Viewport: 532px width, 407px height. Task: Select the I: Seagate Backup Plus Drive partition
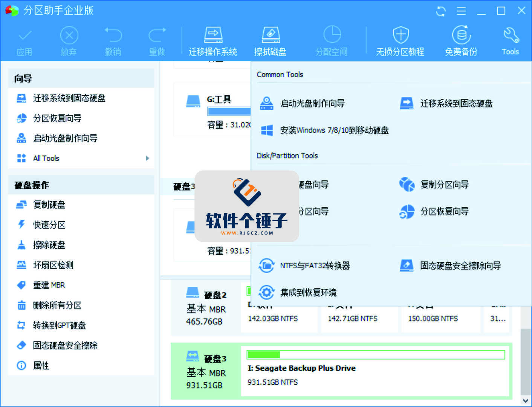click(375, 371)
